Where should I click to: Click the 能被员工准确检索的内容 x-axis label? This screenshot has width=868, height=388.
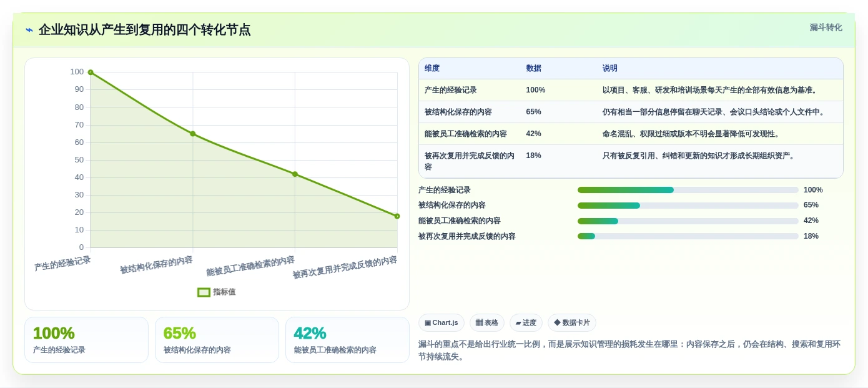tap(250, 266)
